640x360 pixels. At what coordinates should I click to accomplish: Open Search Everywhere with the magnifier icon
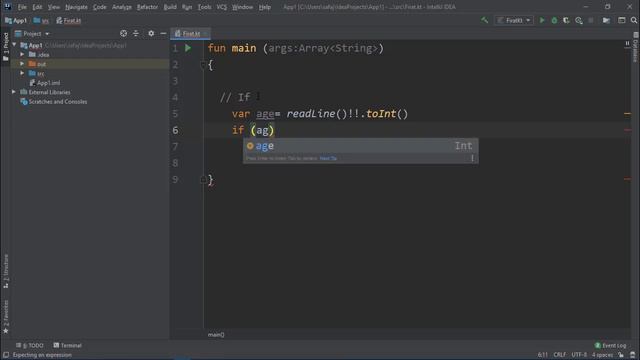(634, 20)
